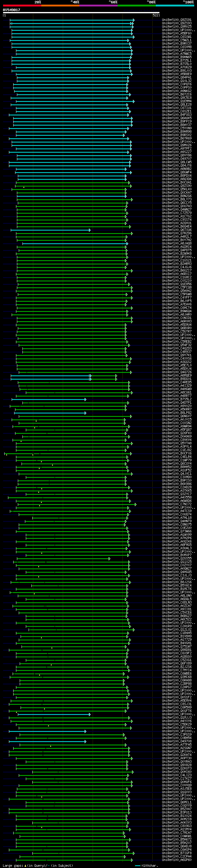Select hit UniRef100_Q10L32
Screen dimensions: 197x868
tap(177, 81)
